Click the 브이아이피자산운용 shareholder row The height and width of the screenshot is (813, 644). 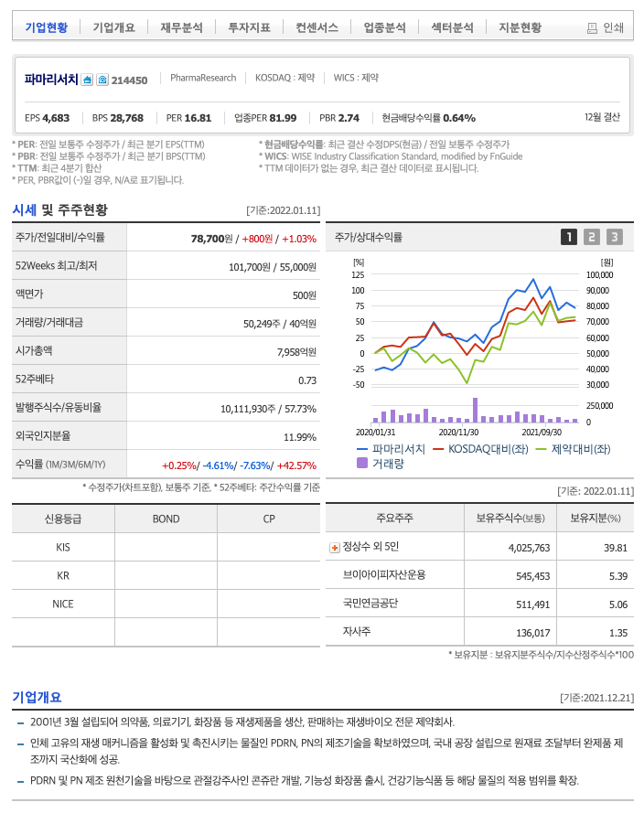coord(479,575)
